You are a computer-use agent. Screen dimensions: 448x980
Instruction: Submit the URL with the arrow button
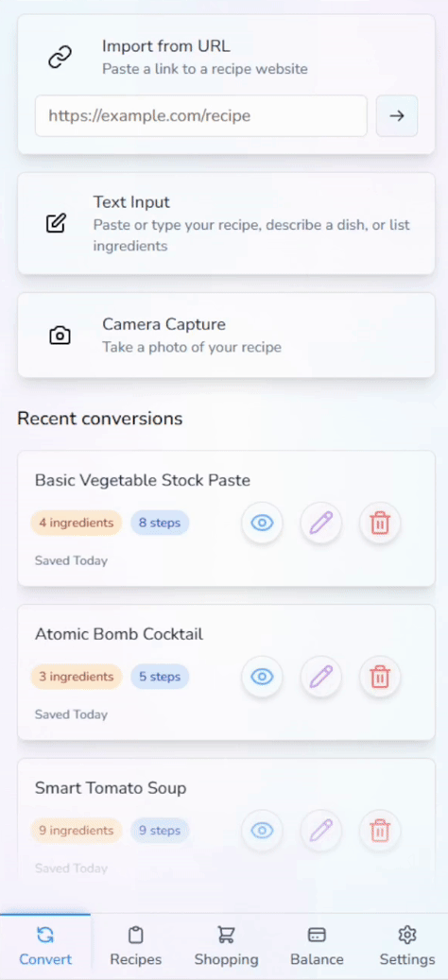(397, 115)
